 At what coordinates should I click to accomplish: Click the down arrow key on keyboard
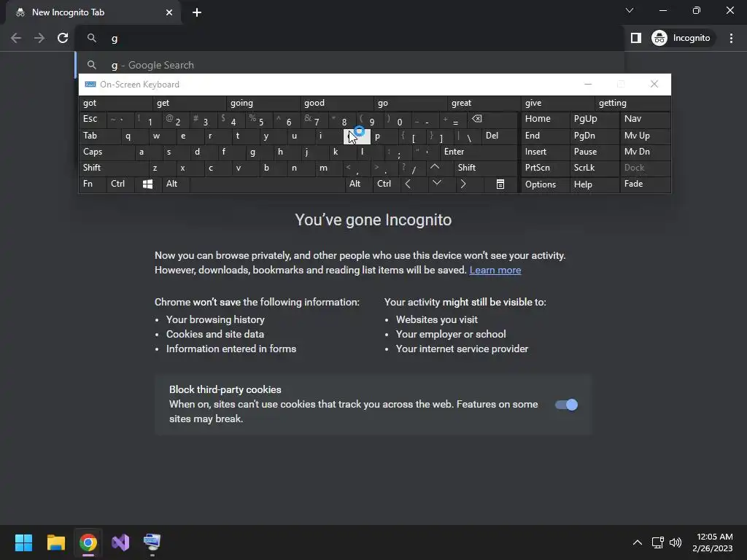(x=436, y=183)
